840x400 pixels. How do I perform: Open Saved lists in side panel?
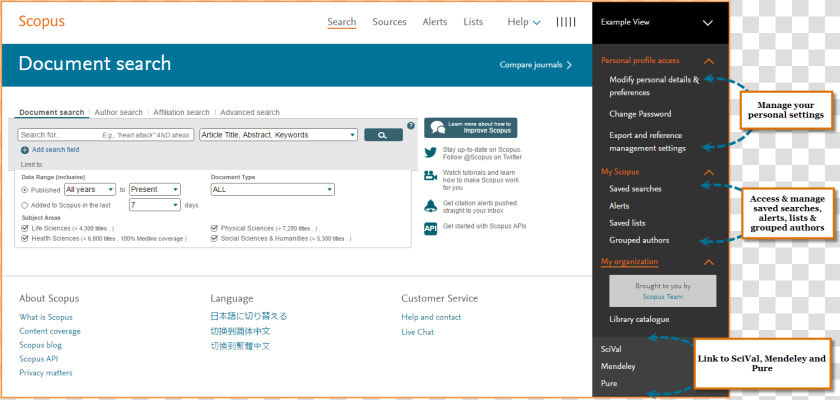pyautogui.click(x=627, y=223)
